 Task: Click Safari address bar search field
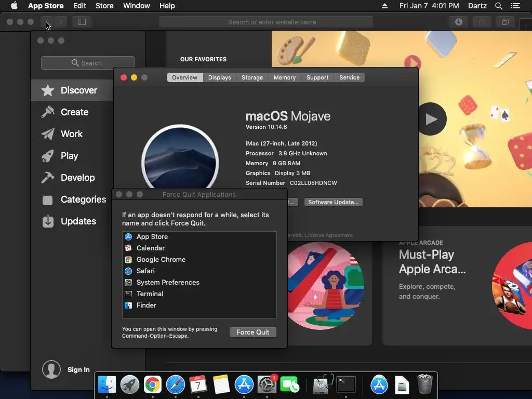click(x=266, y=22)
